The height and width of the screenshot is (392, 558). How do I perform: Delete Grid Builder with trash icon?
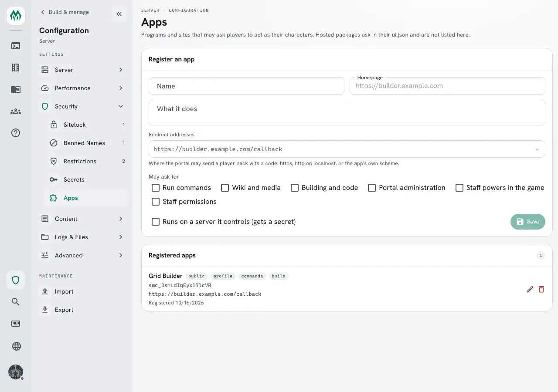pos(541,289)
